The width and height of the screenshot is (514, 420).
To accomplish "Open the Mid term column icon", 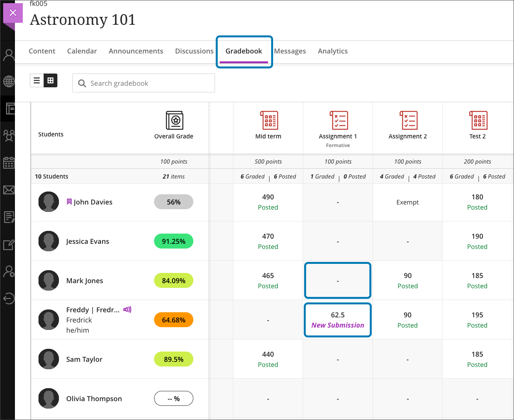I will tap(268, 120).
